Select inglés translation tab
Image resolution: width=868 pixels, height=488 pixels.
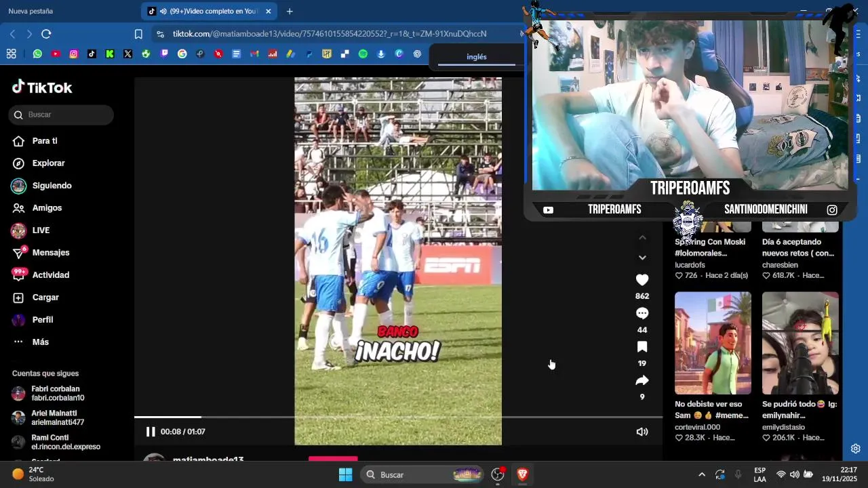pyautogui.click(x=477, y=57)
